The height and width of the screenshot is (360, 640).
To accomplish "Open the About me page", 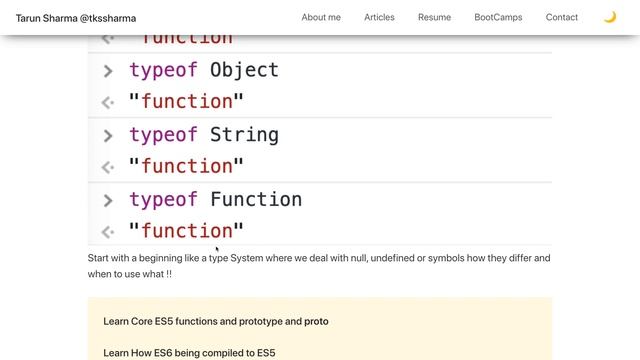I will pyautogui.click(x=321, y=18).
